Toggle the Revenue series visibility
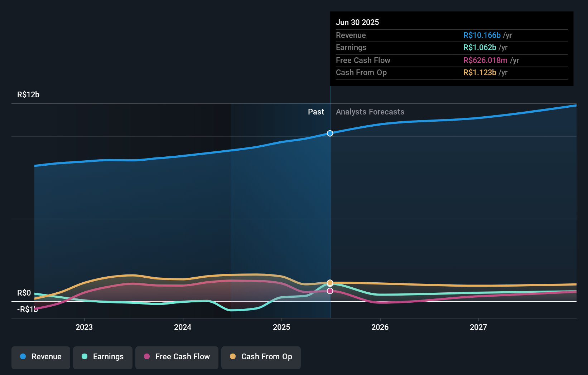The image size is (588, 375). tap(40, 357)
